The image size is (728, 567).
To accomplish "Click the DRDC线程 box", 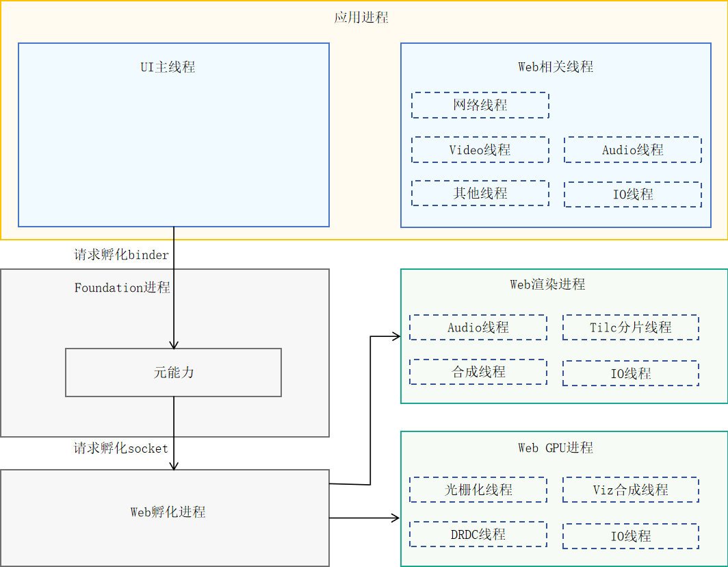I will [478, 534].
